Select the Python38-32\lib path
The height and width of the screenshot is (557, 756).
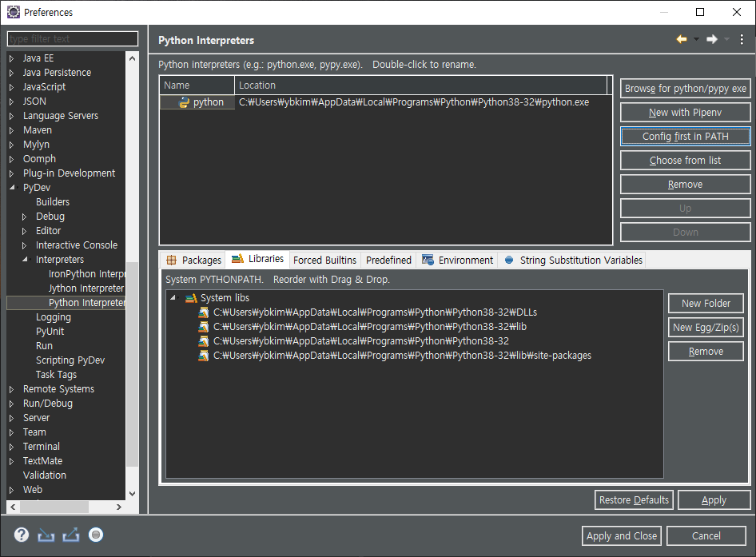coord(370,327)
